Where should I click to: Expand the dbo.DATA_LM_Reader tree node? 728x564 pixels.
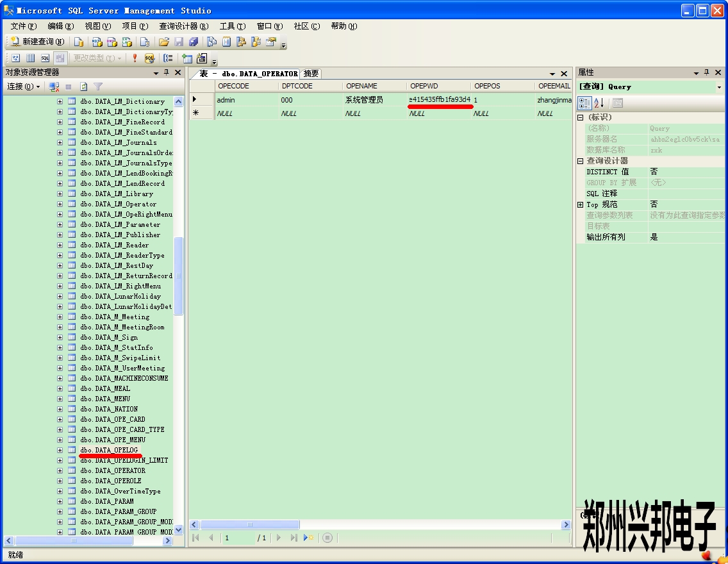point(60,245)
